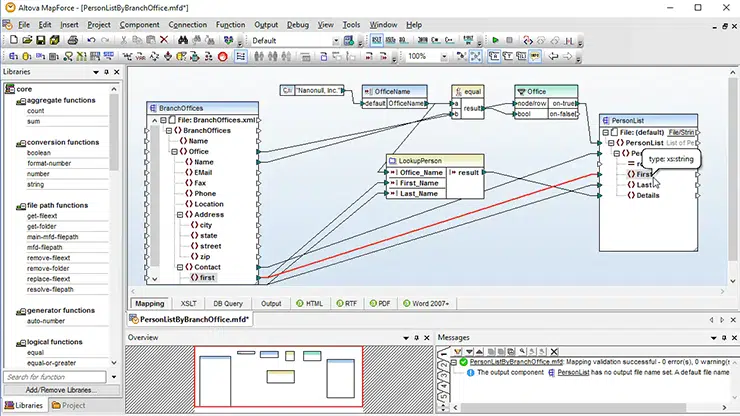
Task: Click the PersonListByBranchOffice.mfd link in Messages
Action: pyautogui.click(x=516, y=362)
